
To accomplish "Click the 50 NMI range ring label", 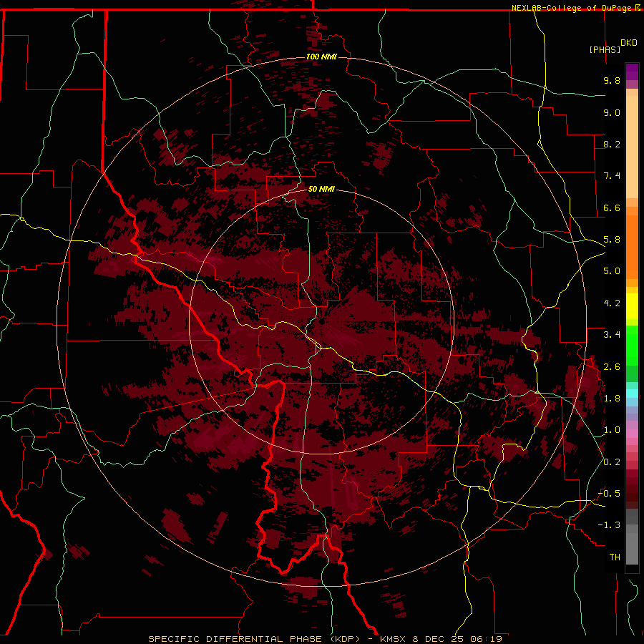I will tap(321, 189).
